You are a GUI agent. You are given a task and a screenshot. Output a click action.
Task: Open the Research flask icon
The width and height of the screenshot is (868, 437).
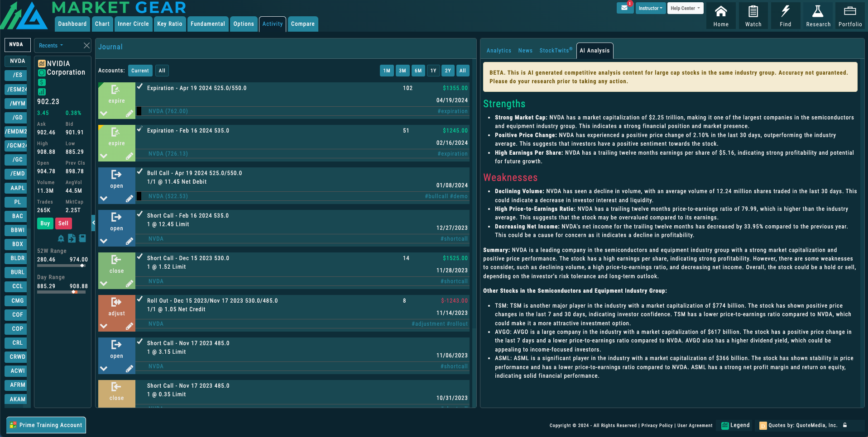click(818, 16)
